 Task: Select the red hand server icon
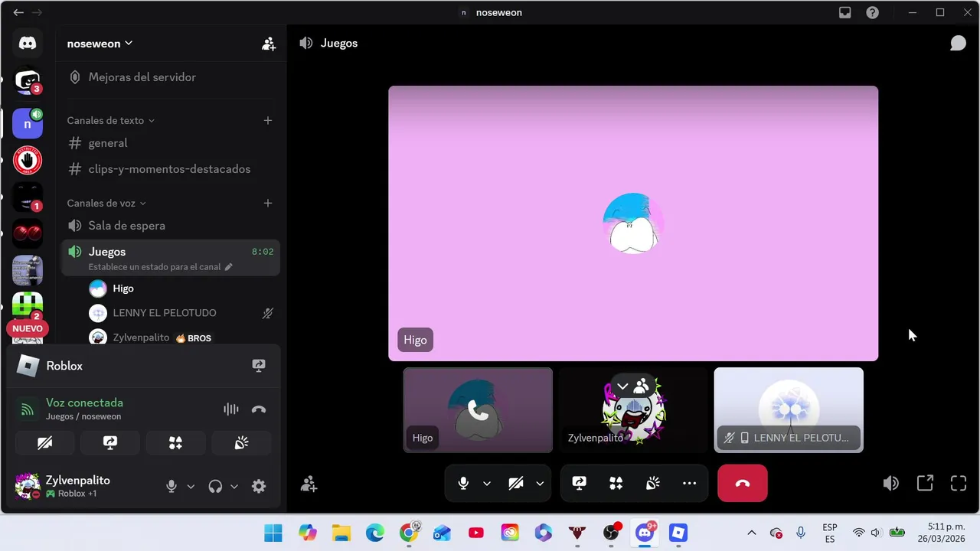(x=28, y=160)
